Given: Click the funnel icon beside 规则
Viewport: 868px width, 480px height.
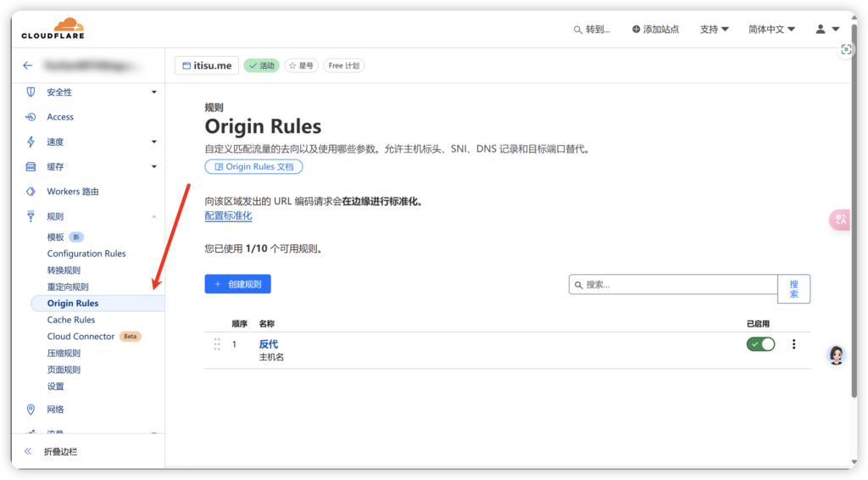Looking at the screenshot, I should 31,216.
